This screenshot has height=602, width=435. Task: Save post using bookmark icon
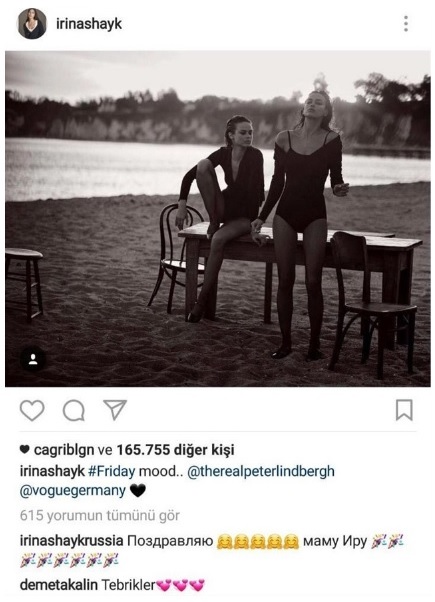(404, 410)
